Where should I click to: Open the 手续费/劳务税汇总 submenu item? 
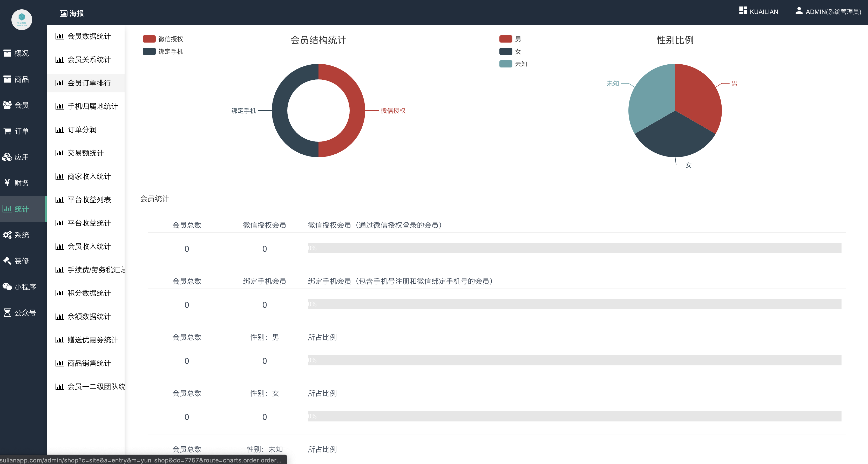pos(86,270)
